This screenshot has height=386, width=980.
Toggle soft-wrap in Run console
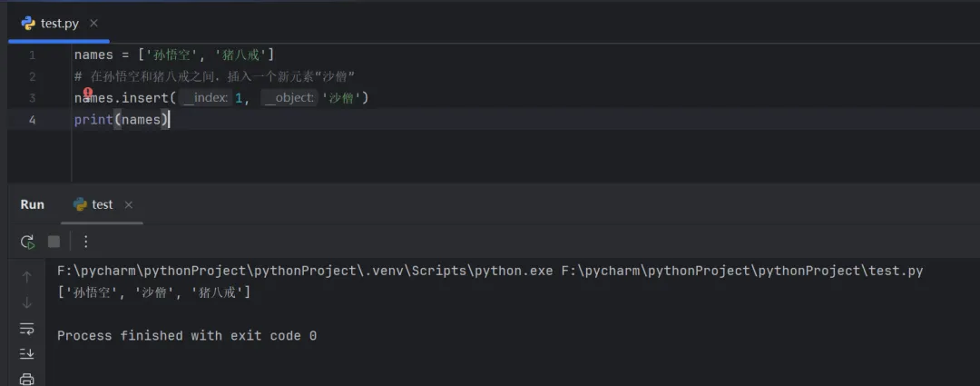27,328
